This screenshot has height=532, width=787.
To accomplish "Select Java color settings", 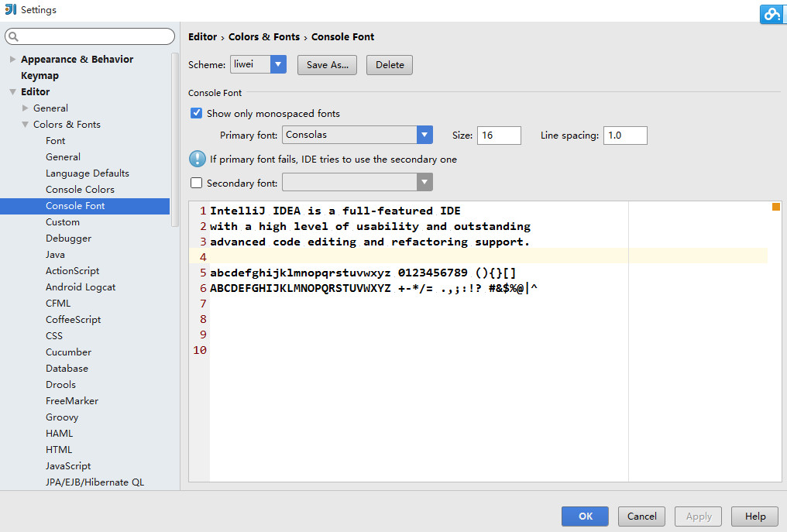I will (55, 255).
